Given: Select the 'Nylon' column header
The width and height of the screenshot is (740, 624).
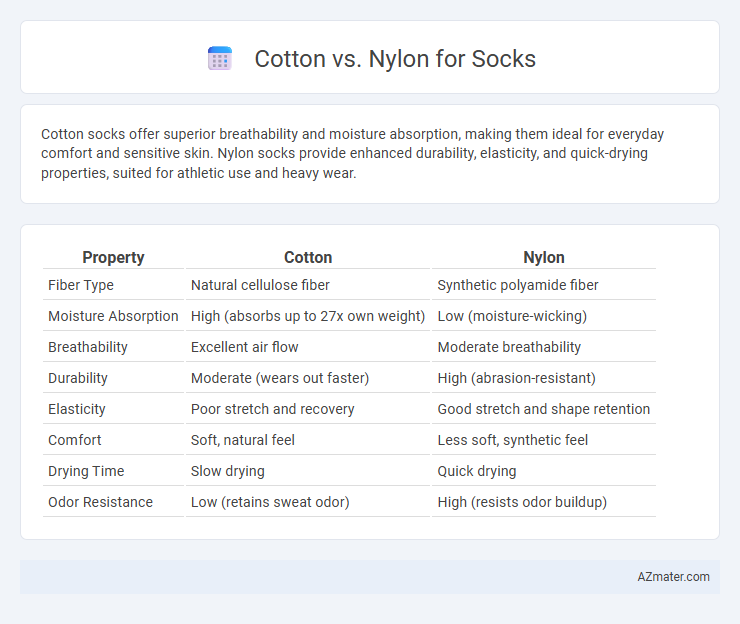Looking at the screenshot, I should pyautogui.click(x=544, y=257).
